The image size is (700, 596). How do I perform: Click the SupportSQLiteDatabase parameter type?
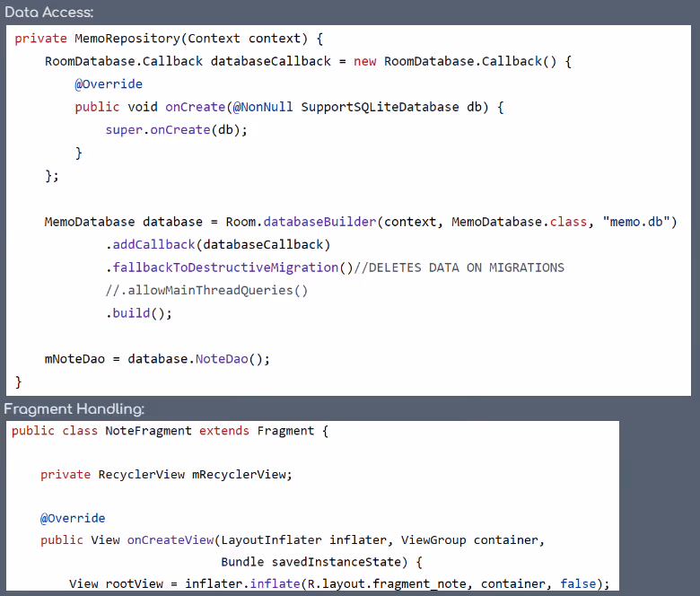click(381, 107)
